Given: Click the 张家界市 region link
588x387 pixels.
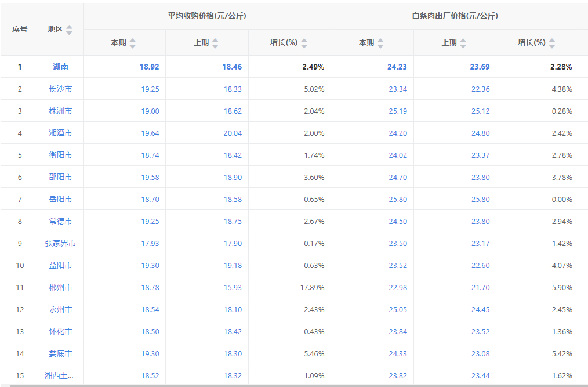Looking at the screenshot, I should [x=60, y=243].
